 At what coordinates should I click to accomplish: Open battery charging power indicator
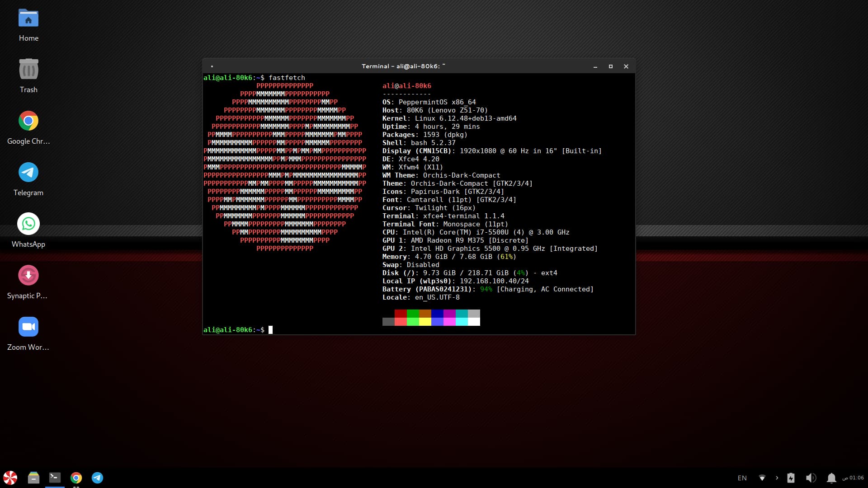click(x=791, y=478)
